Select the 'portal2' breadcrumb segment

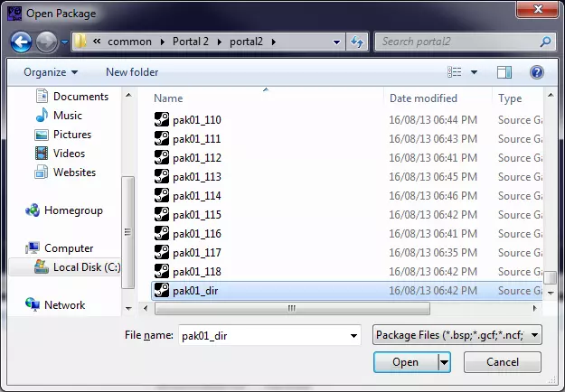[246, 42]
